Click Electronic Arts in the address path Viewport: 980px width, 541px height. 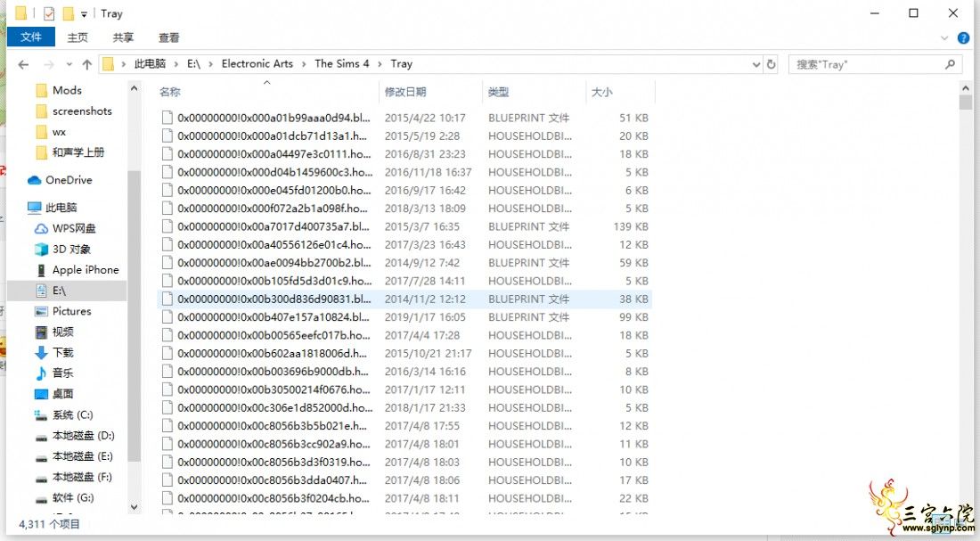coord(257,64)
